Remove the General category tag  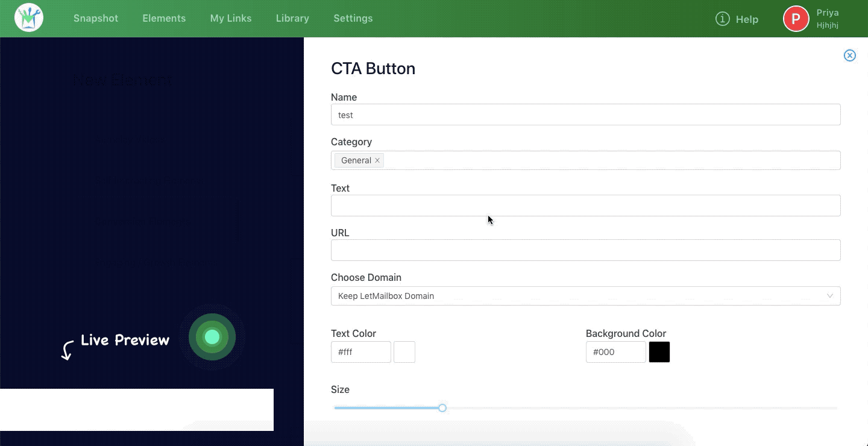click(x=377, y=160)
